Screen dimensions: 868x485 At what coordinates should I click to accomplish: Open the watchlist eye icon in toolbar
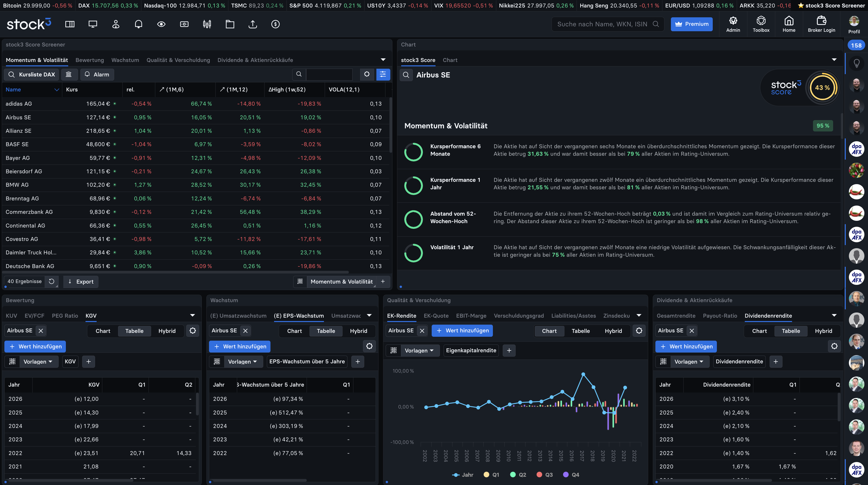(161, 24)
